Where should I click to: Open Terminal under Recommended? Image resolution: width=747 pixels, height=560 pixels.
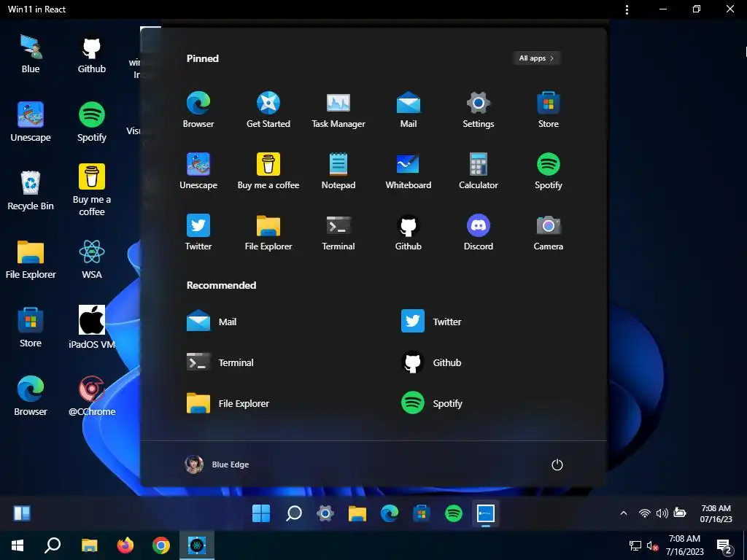[x=220, y=362]
